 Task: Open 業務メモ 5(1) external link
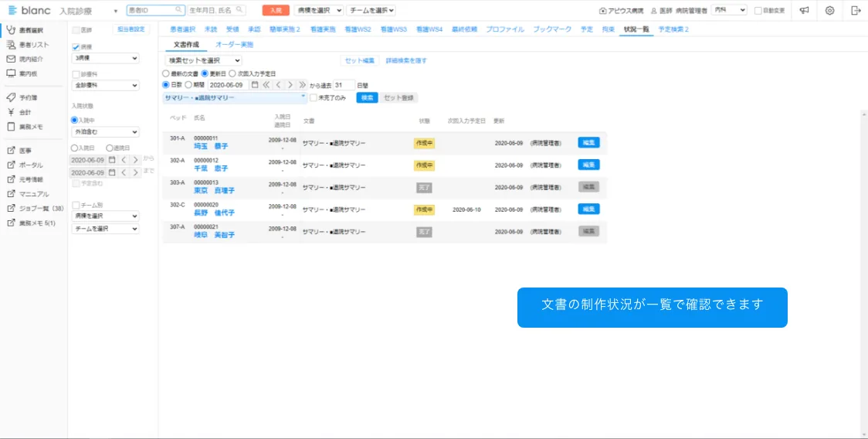(x=32, y=223)
